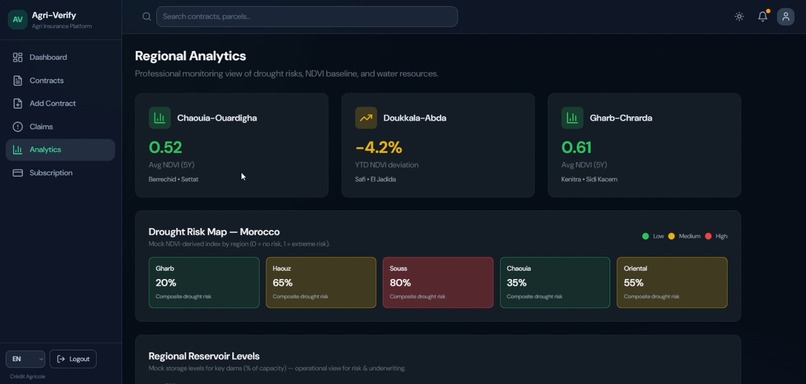Image resolution: width=806 pixels, height=384 pixels.
Task: Click the Doukkala-Abda trending arrow icon
Action: pos(366,118)
